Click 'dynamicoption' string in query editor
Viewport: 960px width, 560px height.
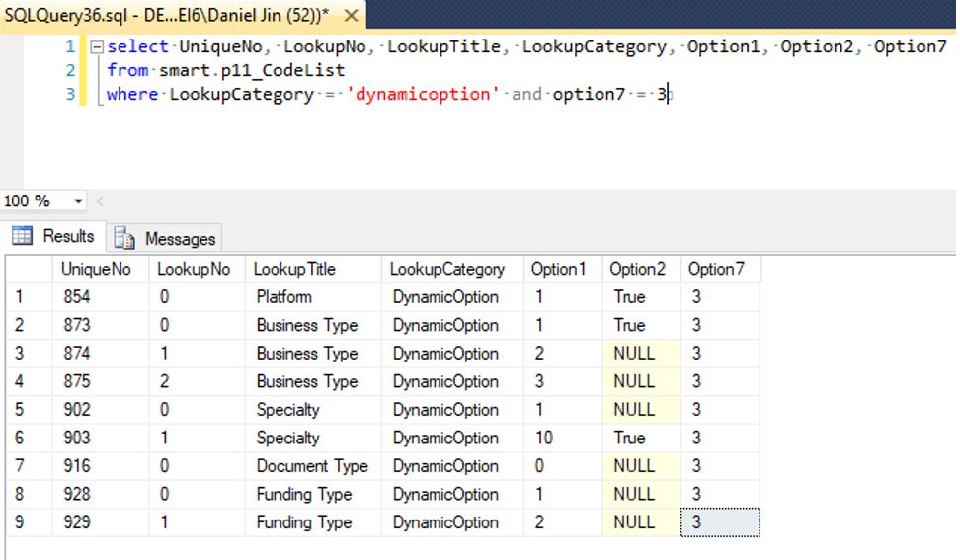[423, 94]
